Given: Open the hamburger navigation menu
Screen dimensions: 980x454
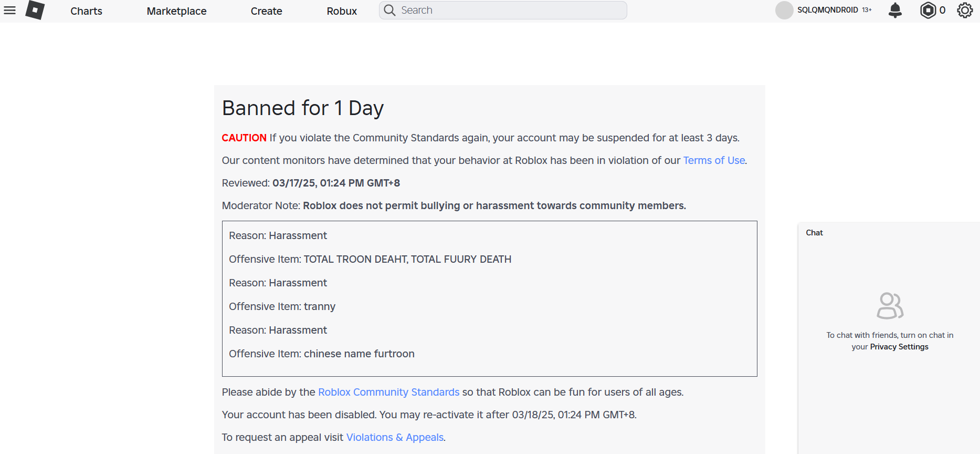Looking at the screenshot, I should [10, 11].
